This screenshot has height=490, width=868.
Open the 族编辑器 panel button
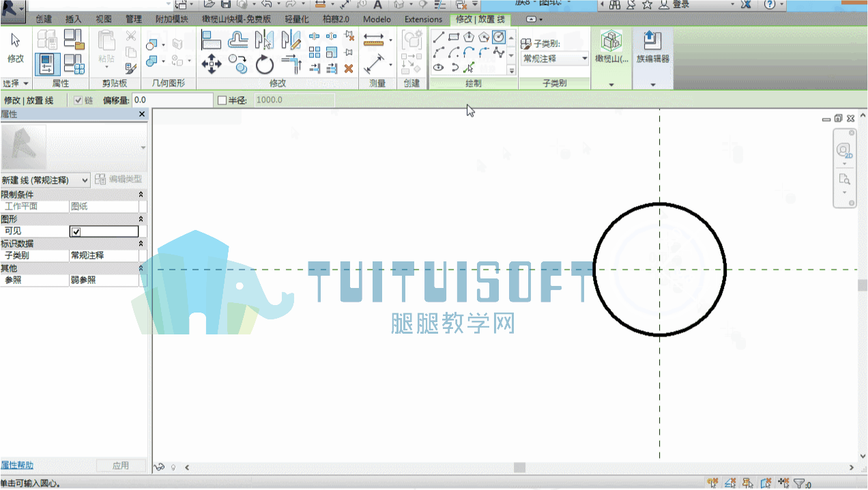[x=652, y=46]
